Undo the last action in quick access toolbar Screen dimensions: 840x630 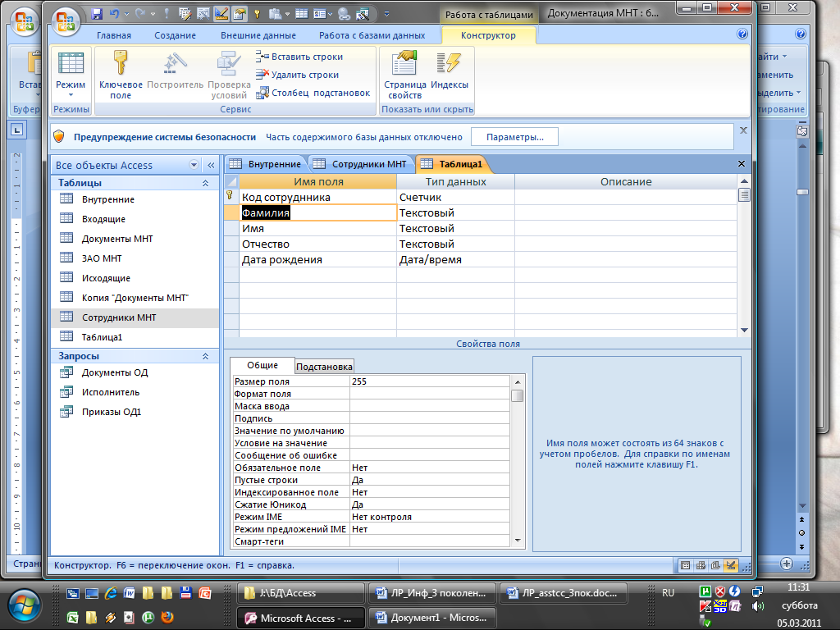point(114,14)
